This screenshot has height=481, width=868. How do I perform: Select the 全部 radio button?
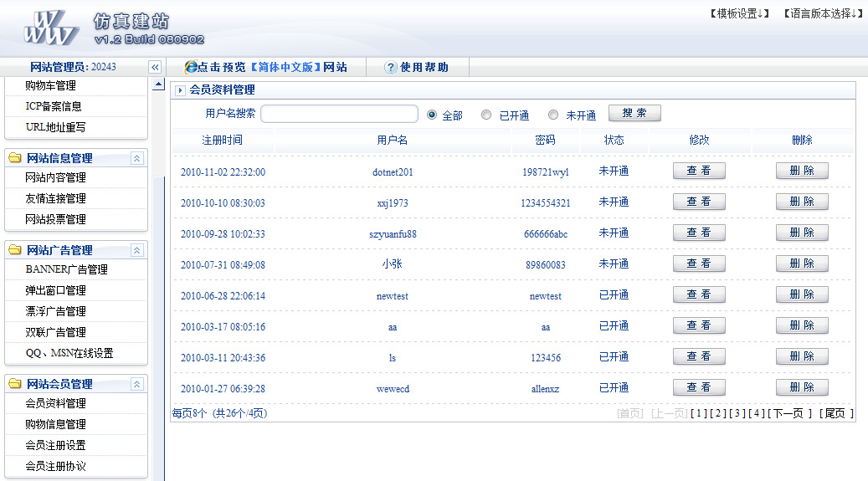point(432,115)
